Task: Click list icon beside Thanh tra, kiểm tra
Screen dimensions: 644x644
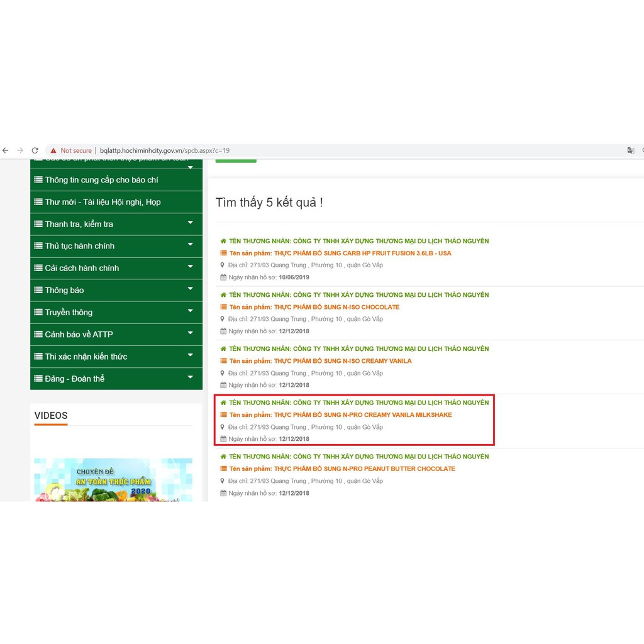Action: [38, 224]
